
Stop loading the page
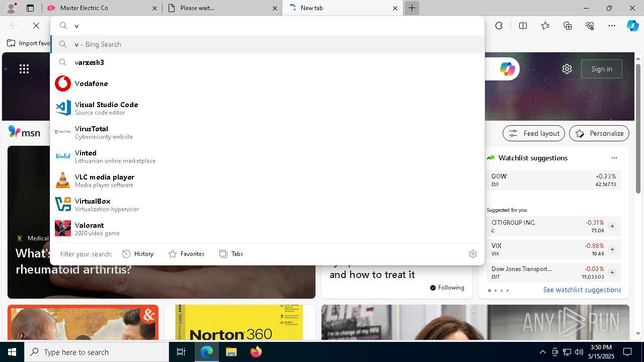[36, 26]
